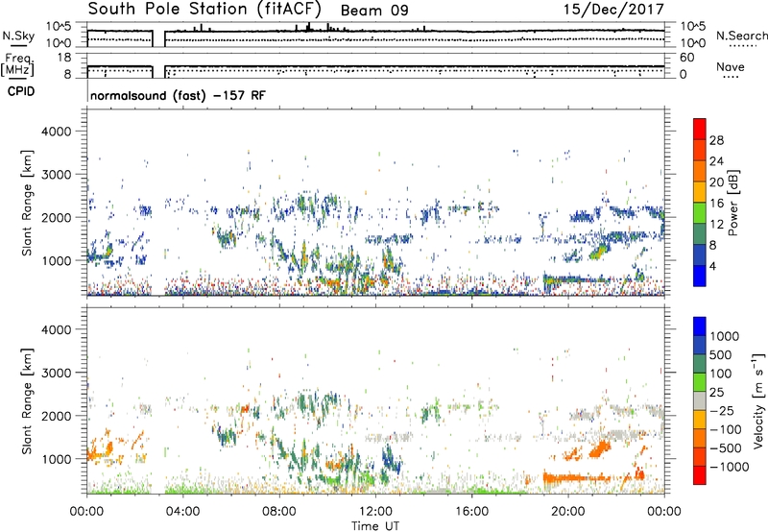Click the "60" tick on Nave axis
The height and width of the screenshot is (532, 768).
686,58
